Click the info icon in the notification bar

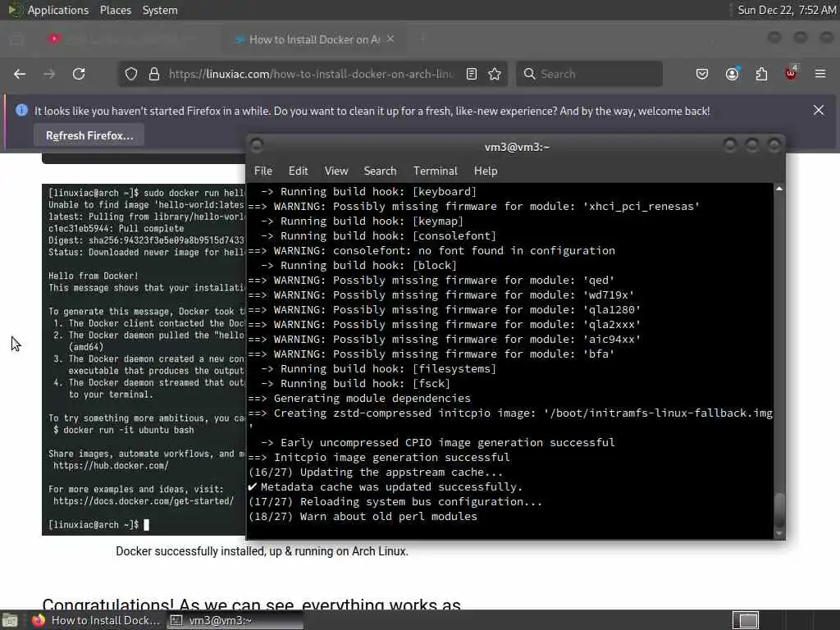22,111
